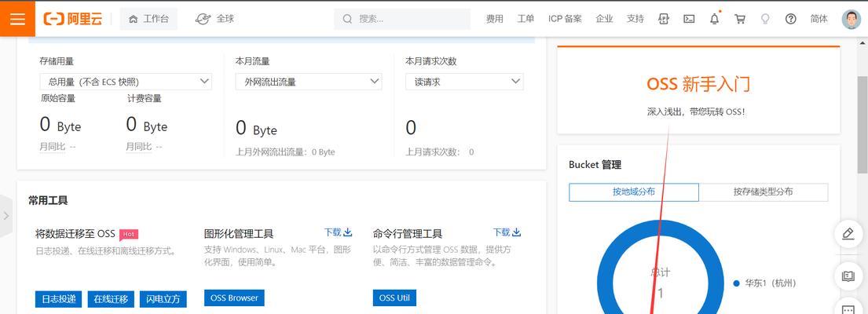Open the 支持 menu

click(x=635, y=19)
